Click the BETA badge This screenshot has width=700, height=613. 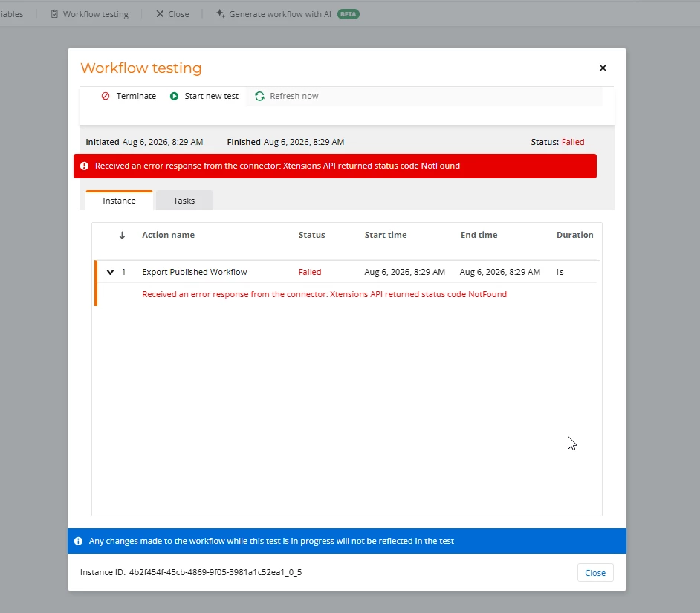[x=349, y=14]
